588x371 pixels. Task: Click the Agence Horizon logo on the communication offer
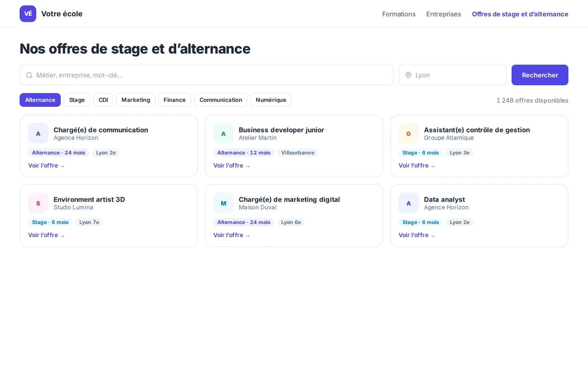[38, 134]
